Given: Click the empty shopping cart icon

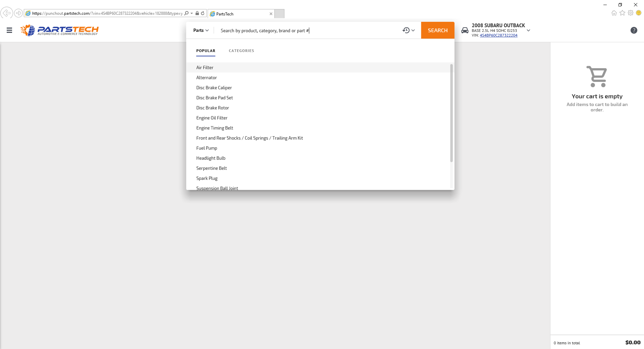Looking at the screenshot, I should pos(597,77).
